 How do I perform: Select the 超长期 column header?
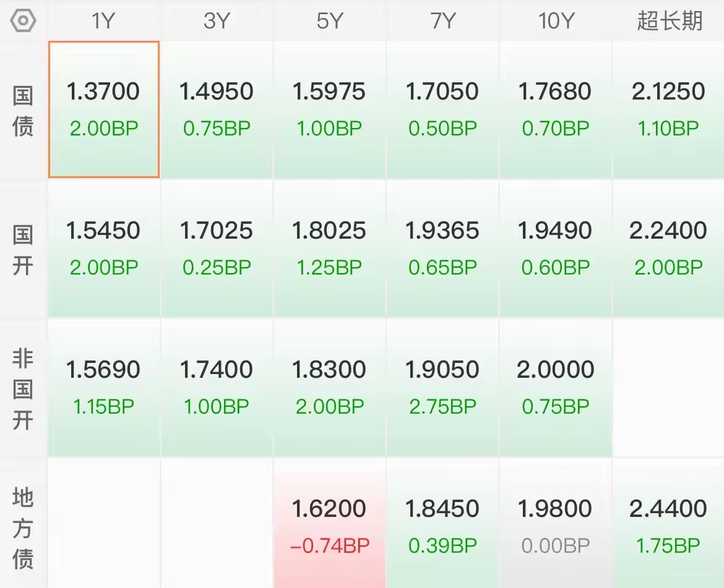point(669,21)
